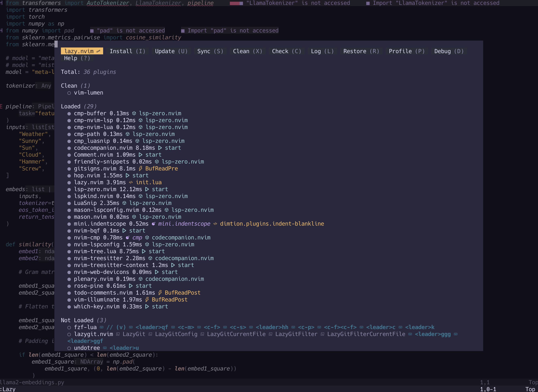Click the 'LlamaTokenizer is not accessed' diagnostic
Screen dimensions: 538x392
(x=298, y=3)
